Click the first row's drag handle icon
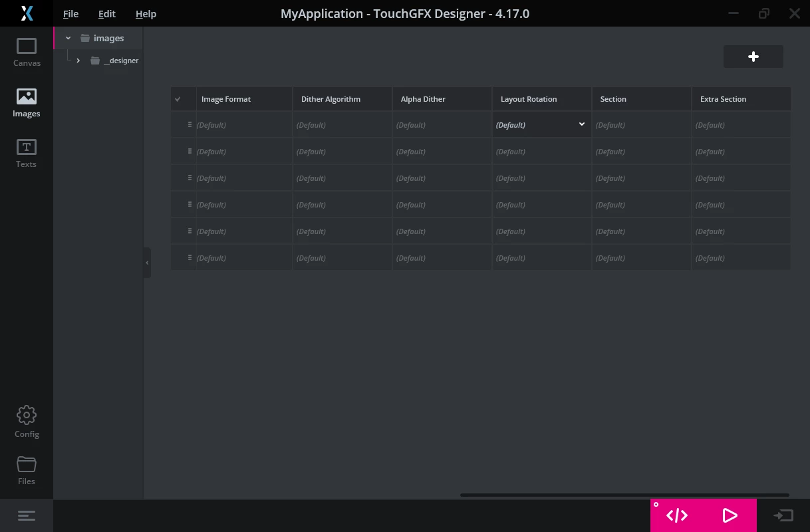This screenshot has height=532, width=810. pyautogui.click(x=190, y=124)
